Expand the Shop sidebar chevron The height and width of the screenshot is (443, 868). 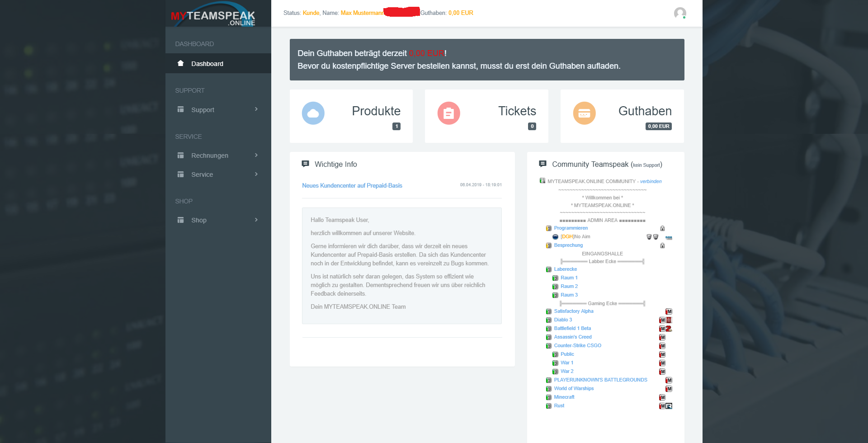pyautogui.click(x=256, y=220)
